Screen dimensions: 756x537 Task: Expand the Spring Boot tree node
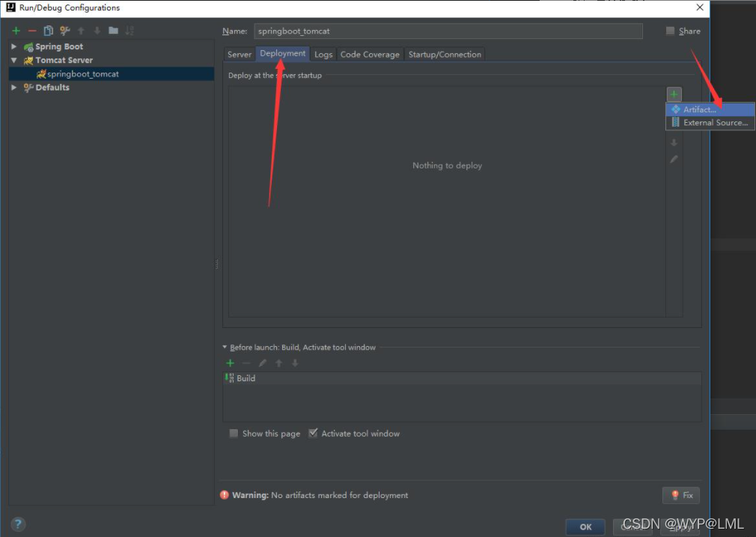click(14, 46)
